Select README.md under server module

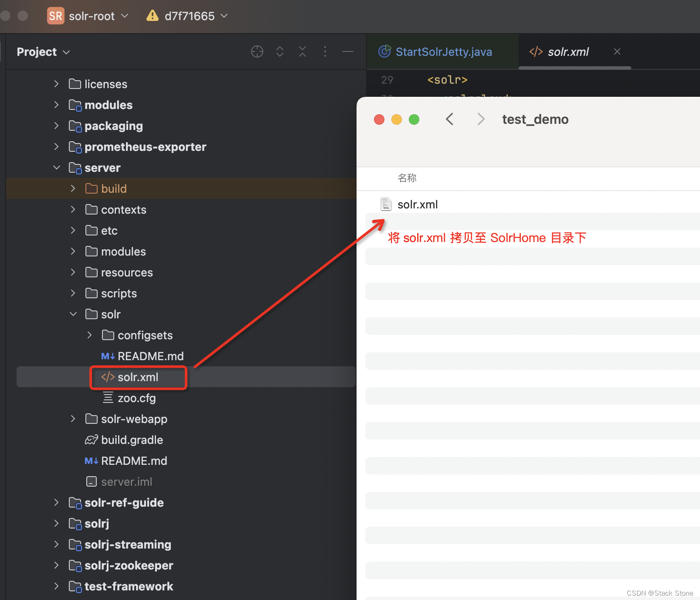pyautogui.click(x=134, y=461)
